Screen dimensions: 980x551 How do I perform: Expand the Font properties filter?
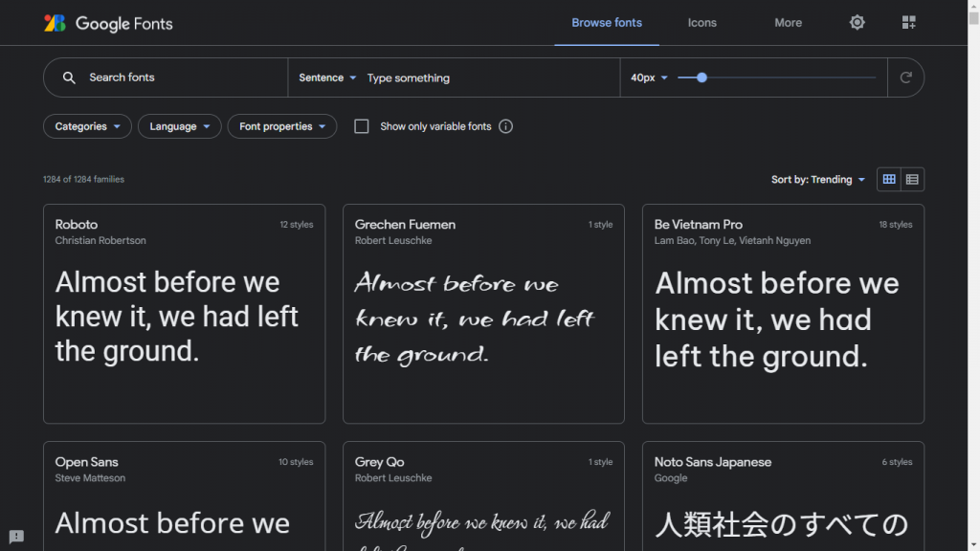(x=282, y=126)
